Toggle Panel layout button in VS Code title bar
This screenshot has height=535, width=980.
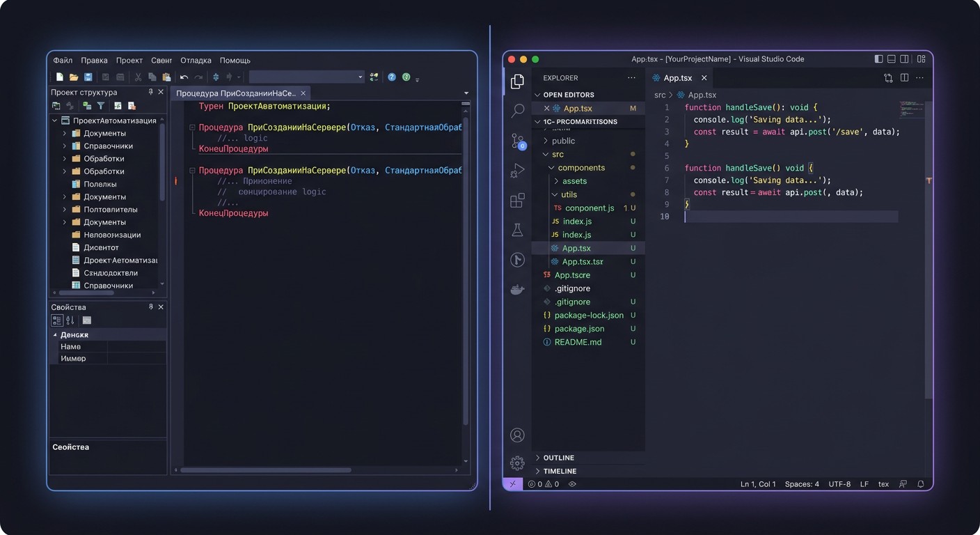point(891,59)
